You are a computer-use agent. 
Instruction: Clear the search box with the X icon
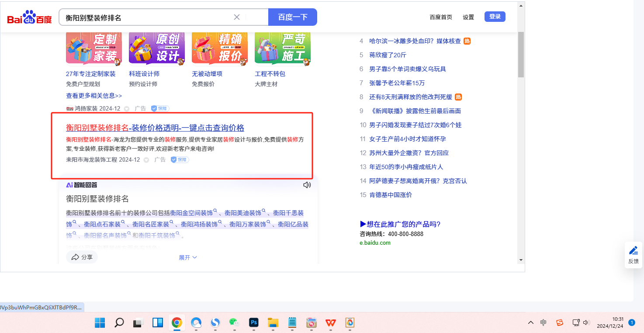[x=237, y=17]
